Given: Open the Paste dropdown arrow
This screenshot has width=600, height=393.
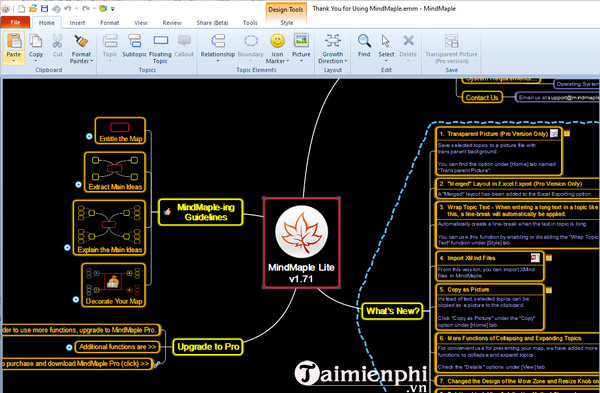Looking at the screenshot, I should (x=14, y=61).
